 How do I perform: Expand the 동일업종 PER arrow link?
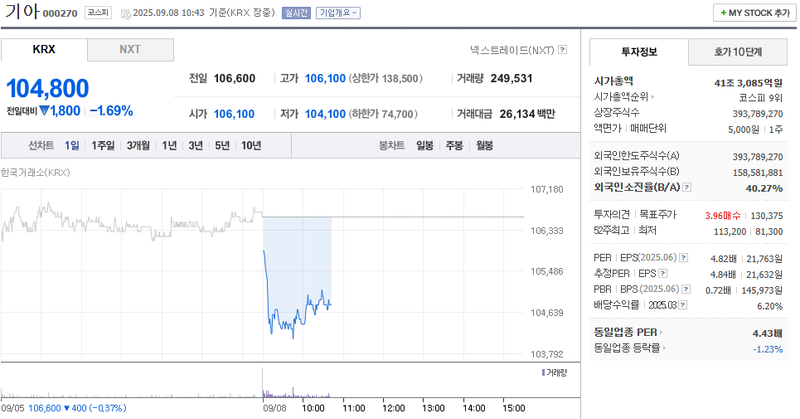[x=628, y=332]
